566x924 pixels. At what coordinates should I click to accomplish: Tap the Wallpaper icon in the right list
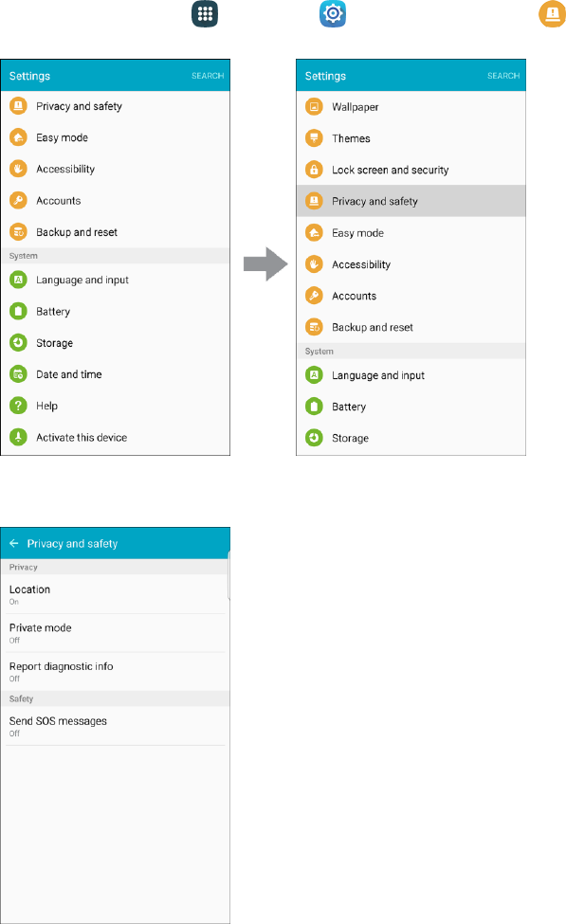click(x=314, y=107)
